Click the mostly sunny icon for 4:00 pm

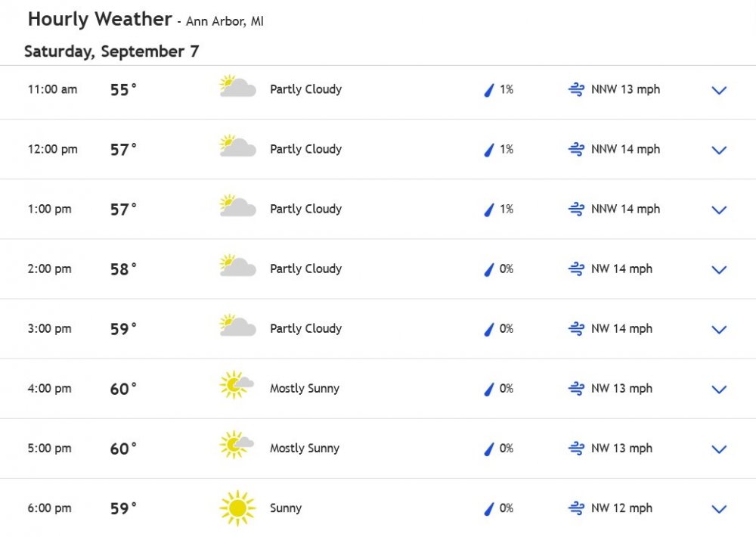pyautogui.click(x=237, y=385)
